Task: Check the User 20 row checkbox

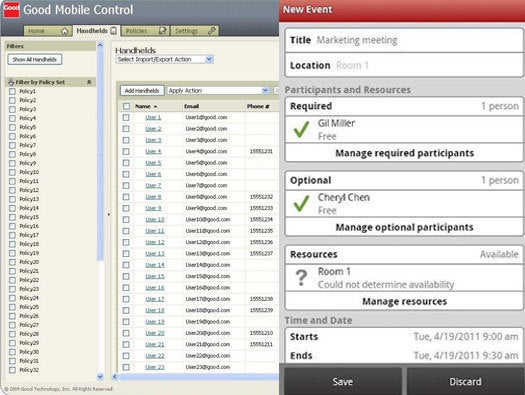Action: [126, 333]
